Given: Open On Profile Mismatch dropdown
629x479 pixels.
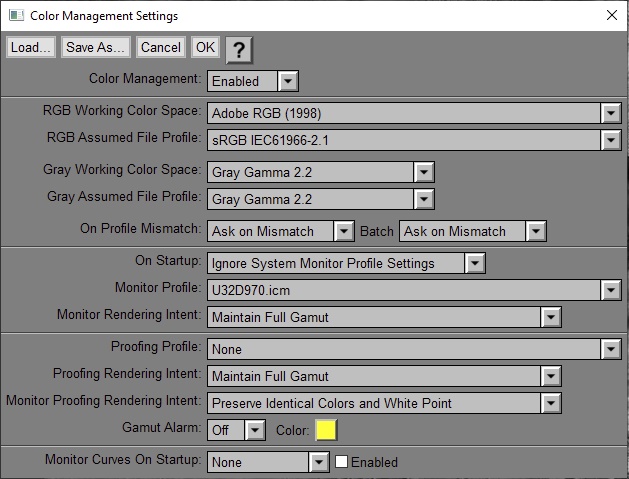Looking at the screenshot, I should coord(344,231).
